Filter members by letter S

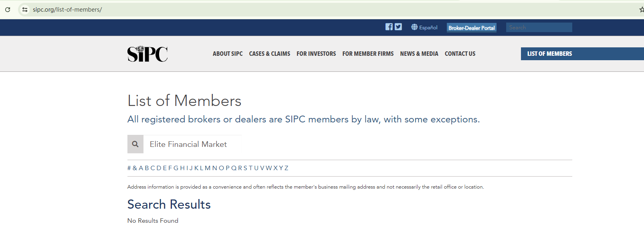click(245, 168)
